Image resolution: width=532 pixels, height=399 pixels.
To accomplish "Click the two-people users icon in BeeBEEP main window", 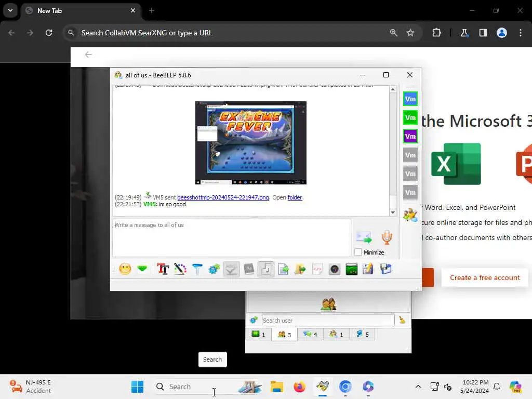I will (x=328, y=304).
